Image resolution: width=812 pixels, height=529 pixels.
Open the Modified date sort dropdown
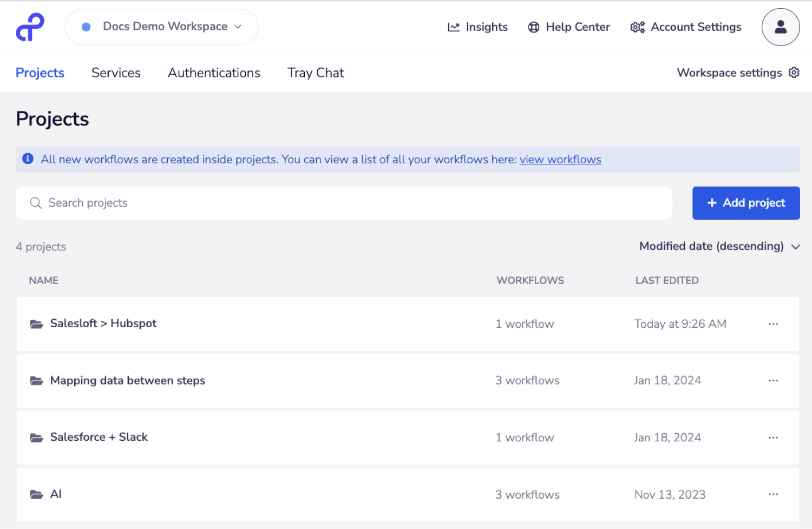click(x=719, y=246)
